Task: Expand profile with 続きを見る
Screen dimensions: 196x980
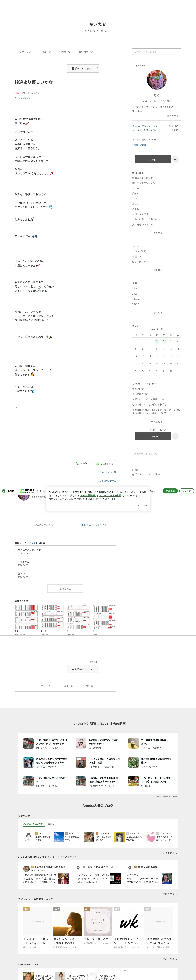Action: tap(174, 116)
